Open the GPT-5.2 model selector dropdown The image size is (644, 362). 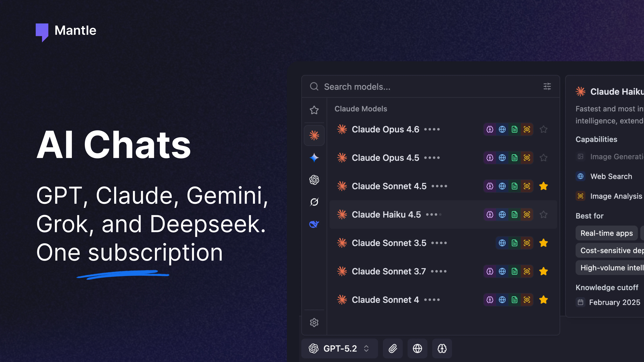340,349
